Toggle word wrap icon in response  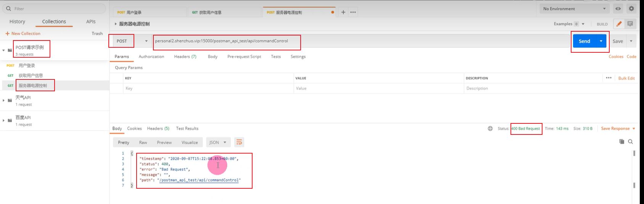(239, 142)
